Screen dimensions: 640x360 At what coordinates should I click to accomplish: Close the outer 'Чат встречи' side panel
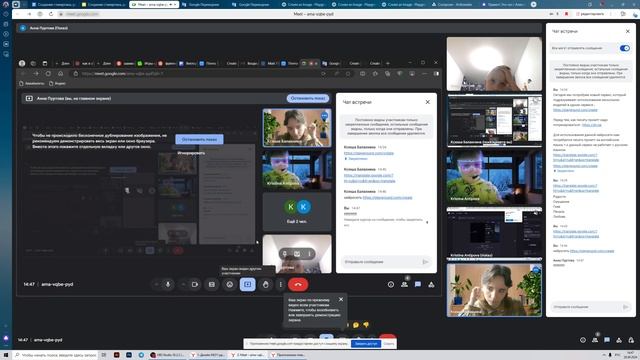(627, 31)
